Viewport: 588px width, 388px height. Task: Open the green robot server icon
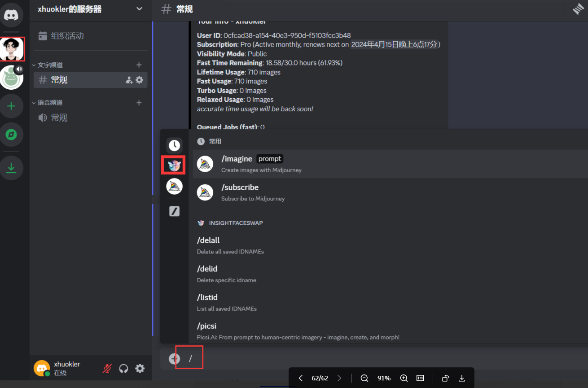pos(12,78)
